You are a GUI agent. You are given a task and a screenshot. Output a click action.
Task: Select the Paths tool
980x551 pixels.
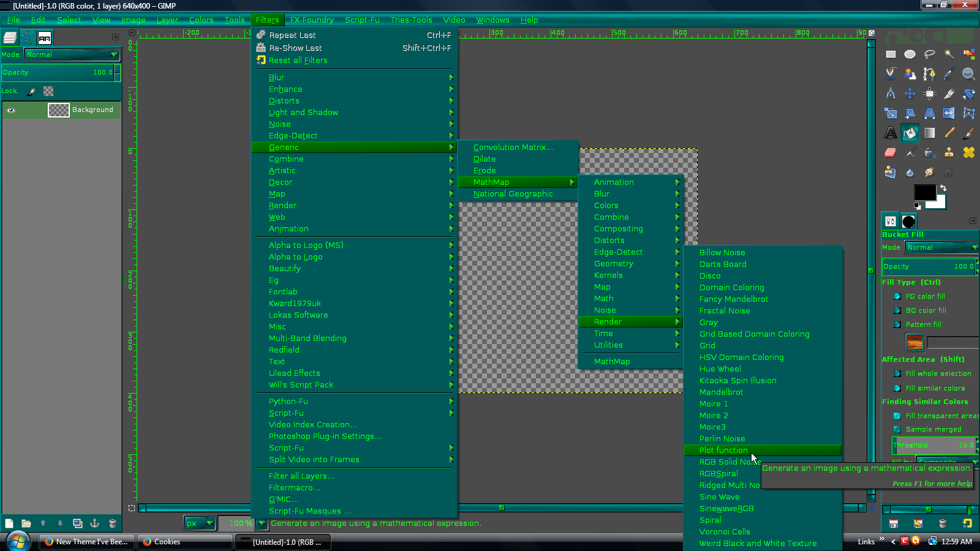tap(930, 74)
